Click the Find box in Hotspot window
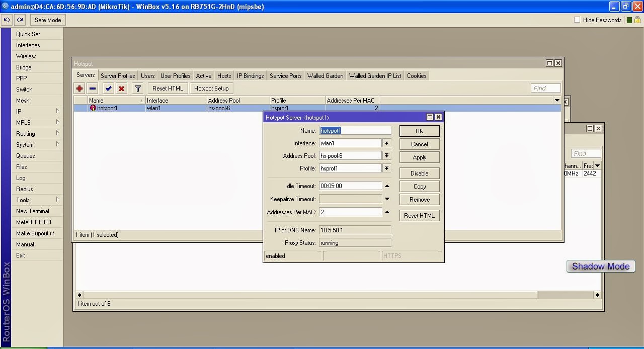This screenshot has width=644, height=349. point(545,89)
